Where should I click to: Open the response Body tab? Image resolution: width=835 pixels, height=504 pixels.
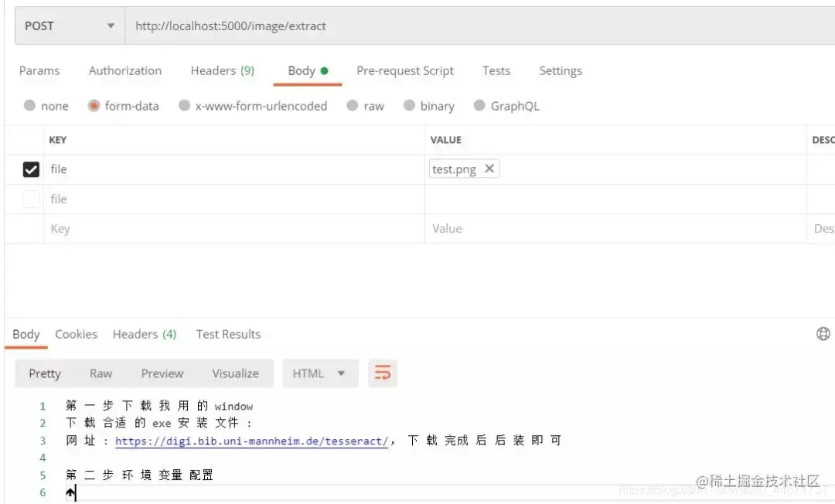click(x=26, y=334)
